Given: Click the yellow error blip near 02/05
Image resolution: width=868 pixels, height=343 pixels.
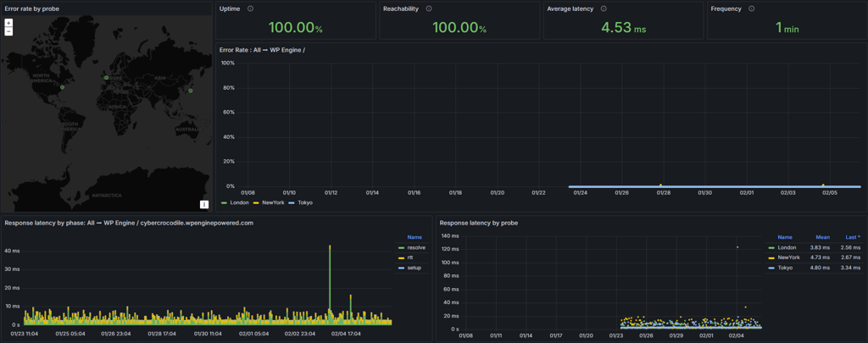Looking at the screenshot, I should [823, 185].
